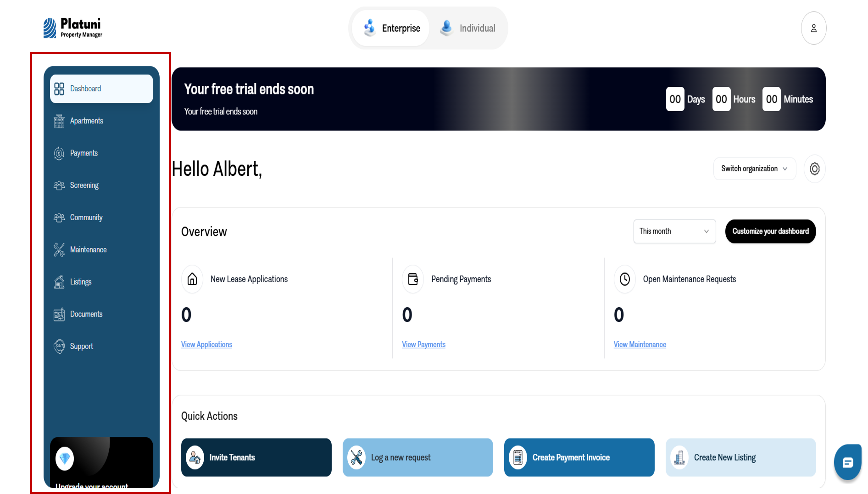This screenshot has width=868, height=494.
Task: Open the View Payments link
Action: (x=424, y=344)
